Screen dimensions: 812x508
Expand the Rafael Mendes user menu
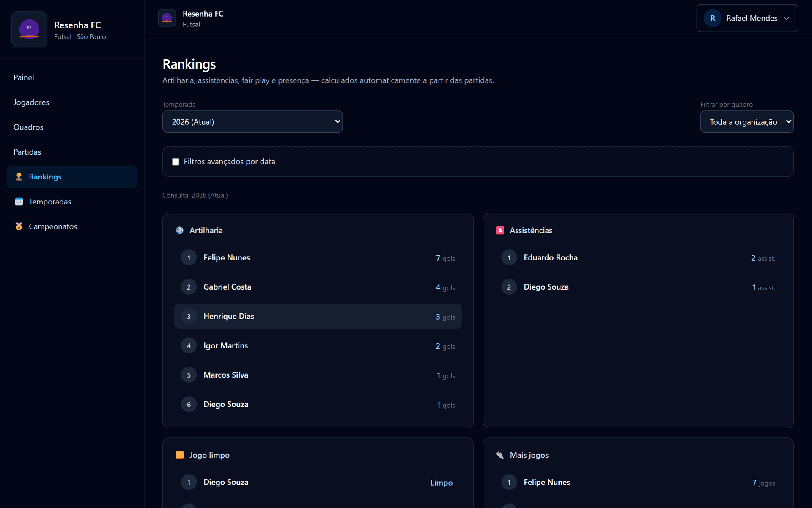[x=747, y=18]
